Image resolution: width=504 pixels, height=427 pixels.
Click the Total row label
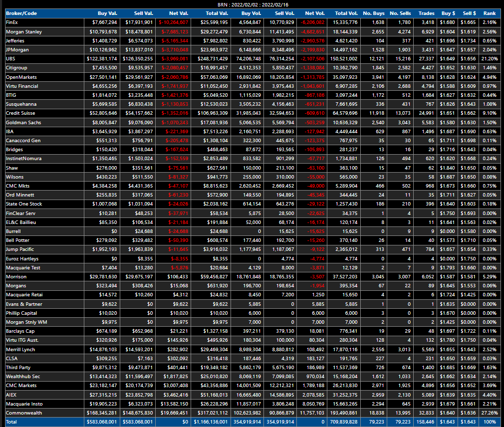coord(11,422)
